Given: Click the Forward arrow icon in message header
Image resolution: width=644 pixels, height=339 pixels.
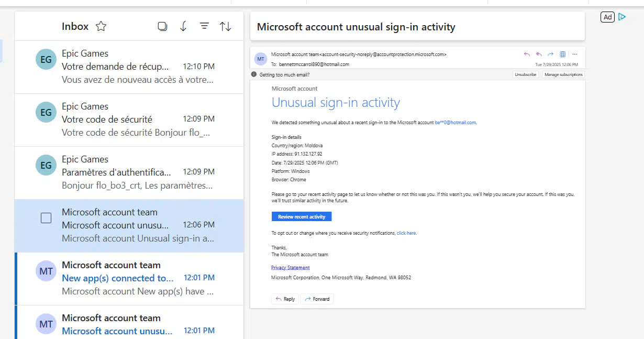Looking at the screenshot, I should pyautogui.click(x=551, y=54).
